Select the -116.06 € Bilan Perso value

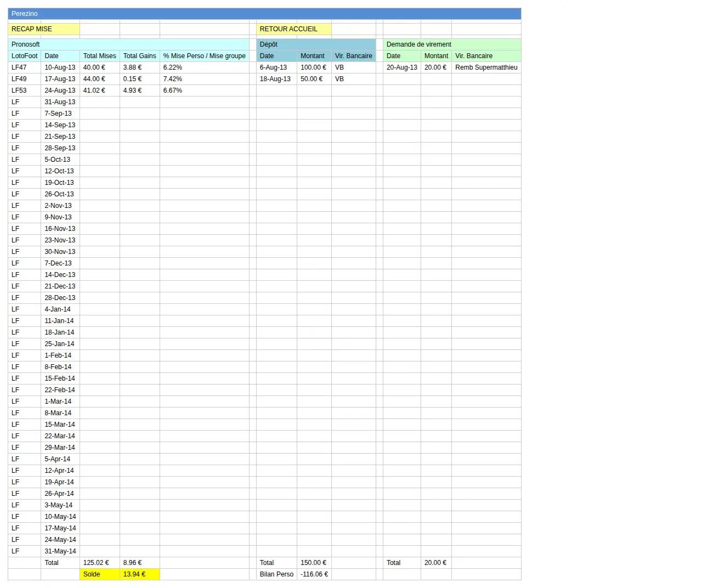314,574
